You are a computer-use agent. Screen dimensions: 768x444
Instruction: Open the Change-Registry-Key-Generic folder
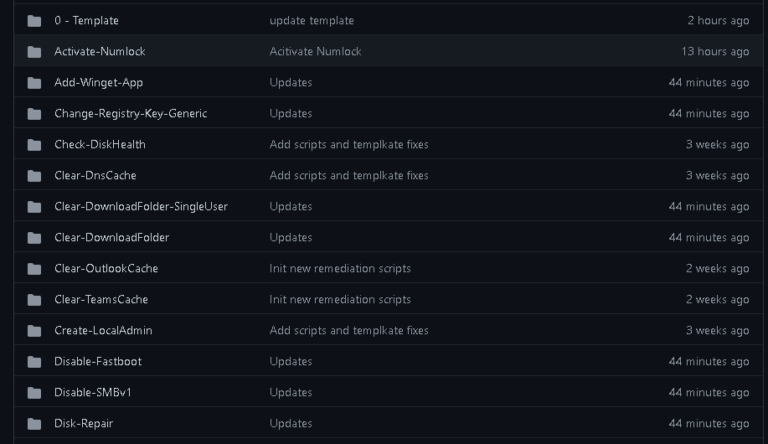(x=130, y=114)
